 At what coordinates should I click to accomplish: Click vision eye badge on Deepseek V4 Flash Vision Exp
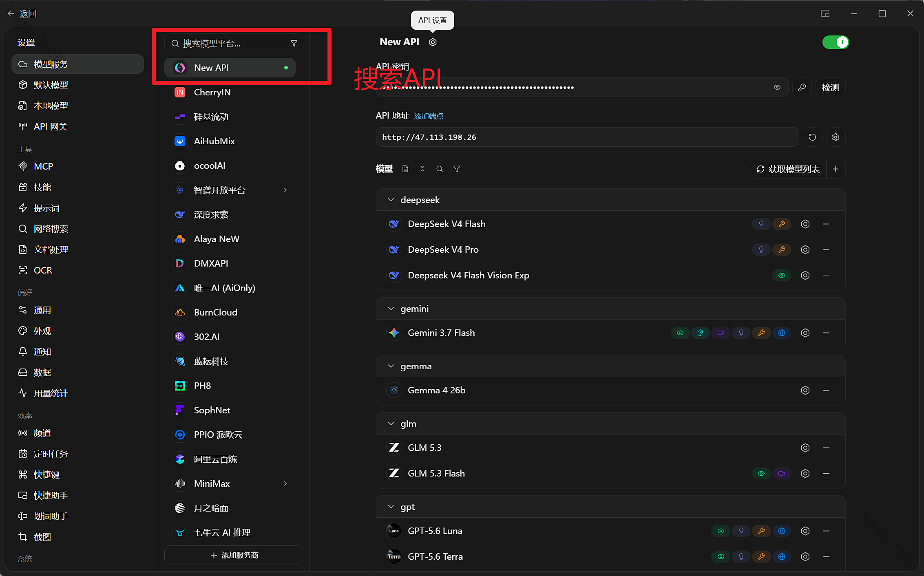pos(782,275)
